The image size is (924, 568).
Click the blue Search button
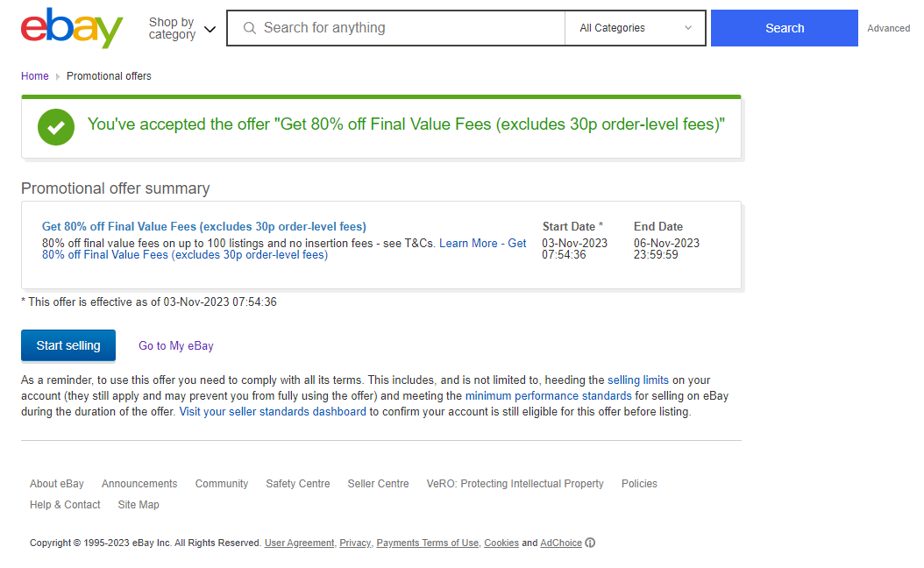coord(785,28)
